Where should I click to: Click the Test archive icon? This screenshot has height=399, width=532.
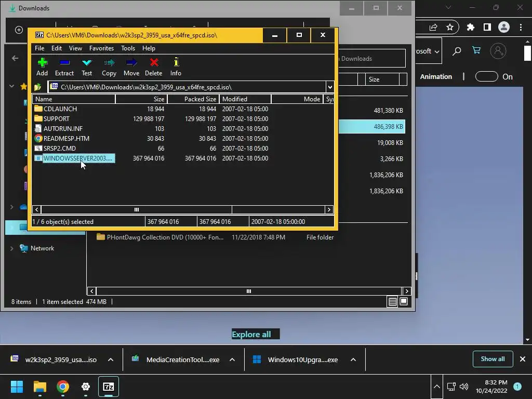(x=87, y=67)
